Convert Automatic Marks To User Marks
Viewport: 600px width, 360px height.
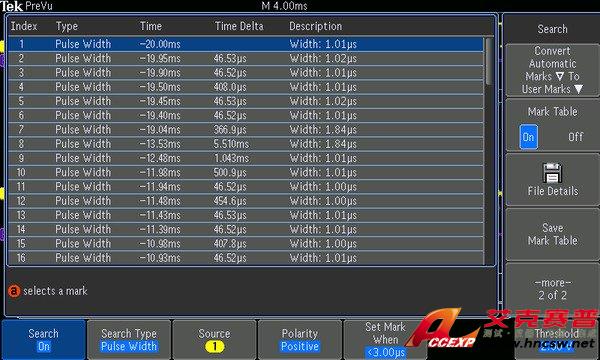coord(552,70)
